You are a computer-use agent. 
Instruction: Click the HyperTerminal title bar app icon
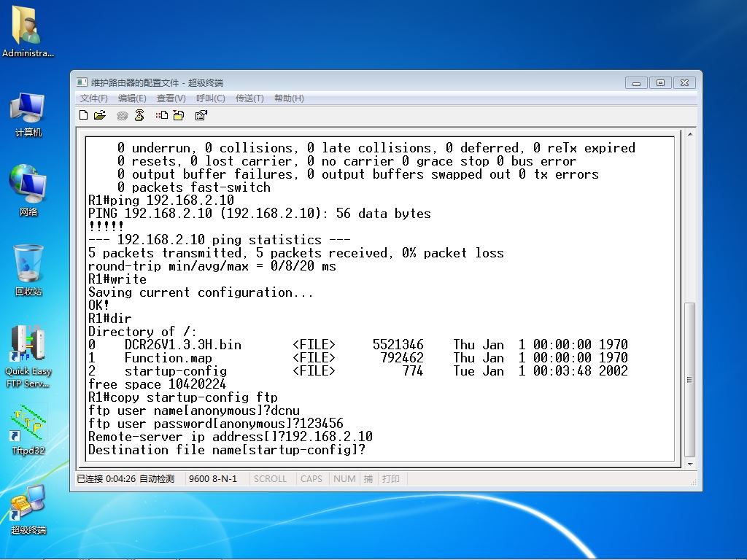(82, 82)
